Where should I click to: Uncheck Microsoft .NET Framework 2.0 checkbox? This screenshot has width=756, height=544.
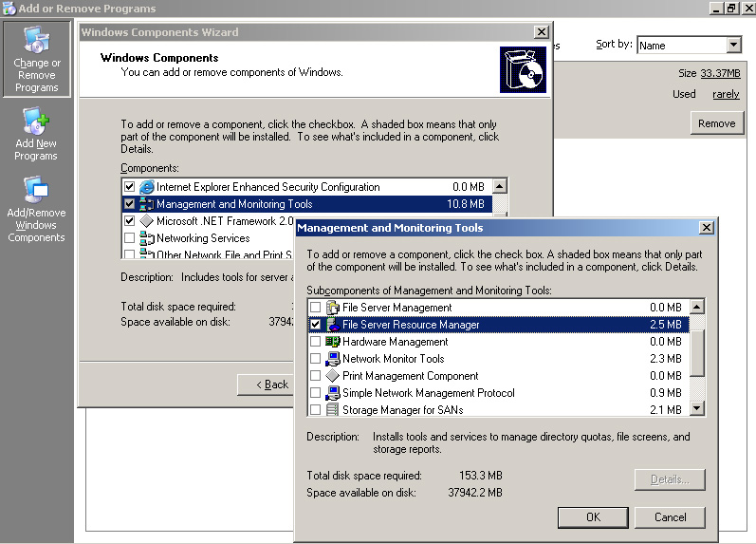[x=130, y=221]
